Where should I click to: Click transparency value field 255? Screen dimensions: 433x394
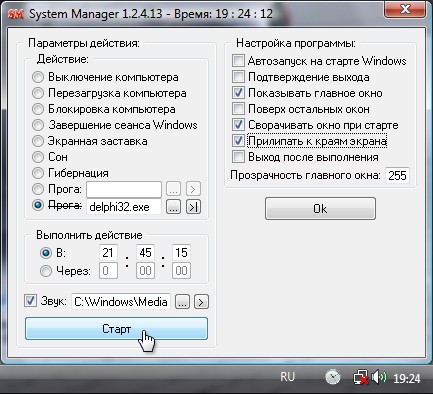click(x=397, y=175)
